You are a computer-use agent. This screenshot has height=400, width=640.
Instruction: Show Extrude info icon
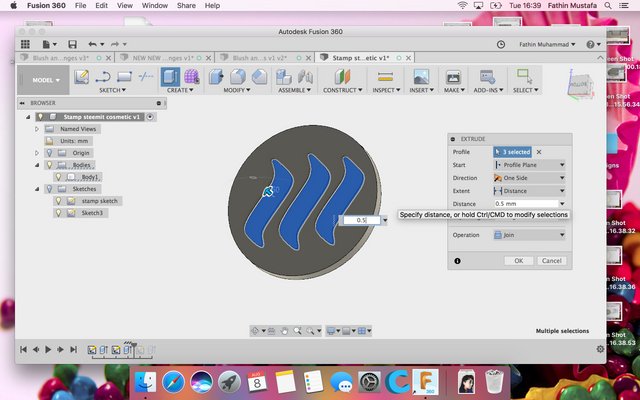tap(457, 261)
